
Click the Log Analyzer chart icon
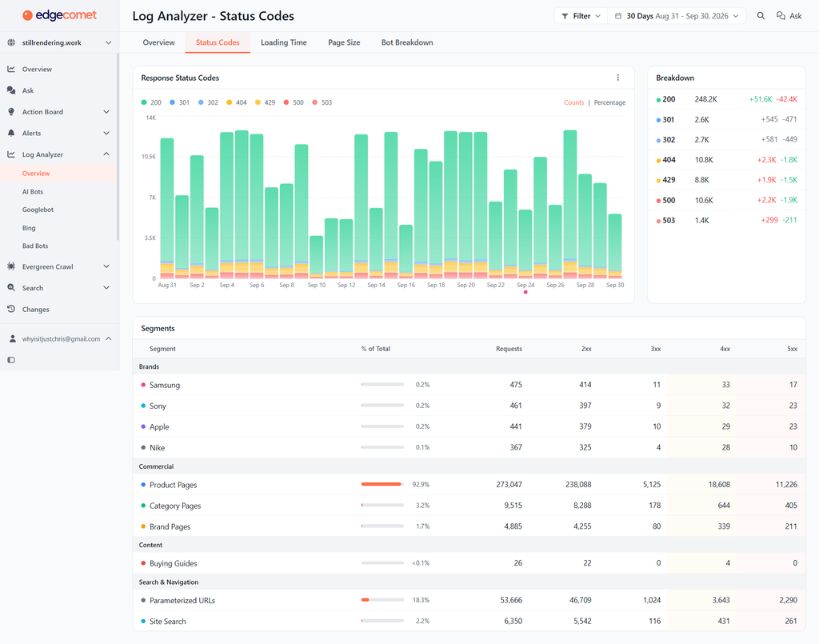click(11, 154)
